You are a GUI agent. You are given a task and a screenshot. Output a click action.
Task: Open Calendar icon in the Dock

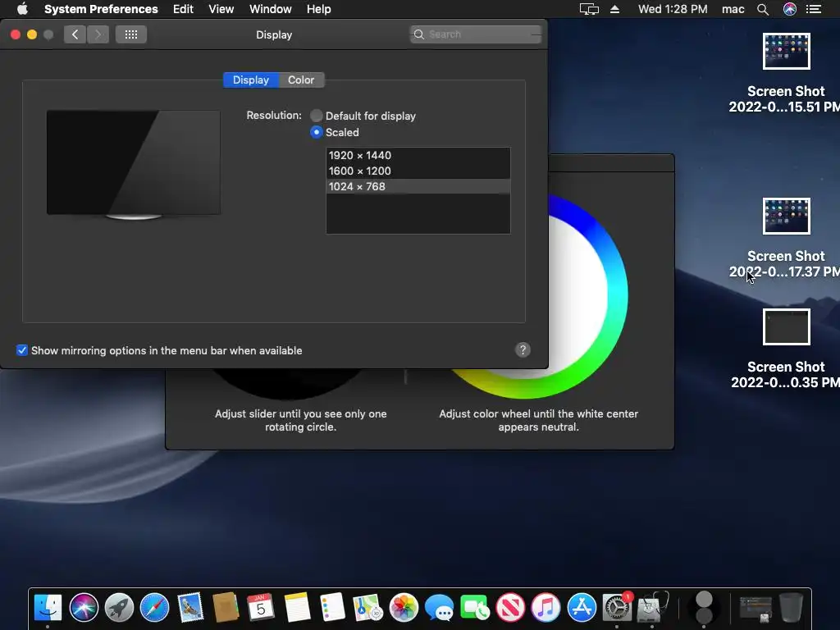pos(261,608)
